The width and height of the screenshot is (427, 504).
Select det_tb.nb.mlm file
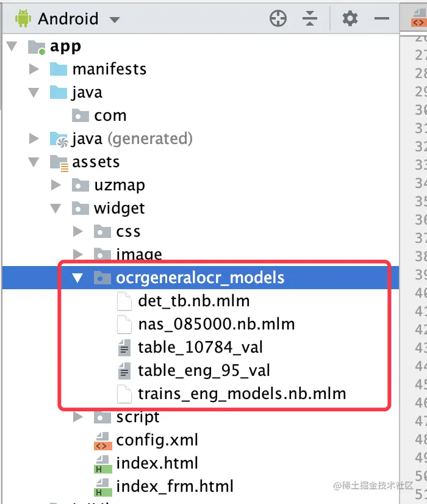click(x=193, y=301)
